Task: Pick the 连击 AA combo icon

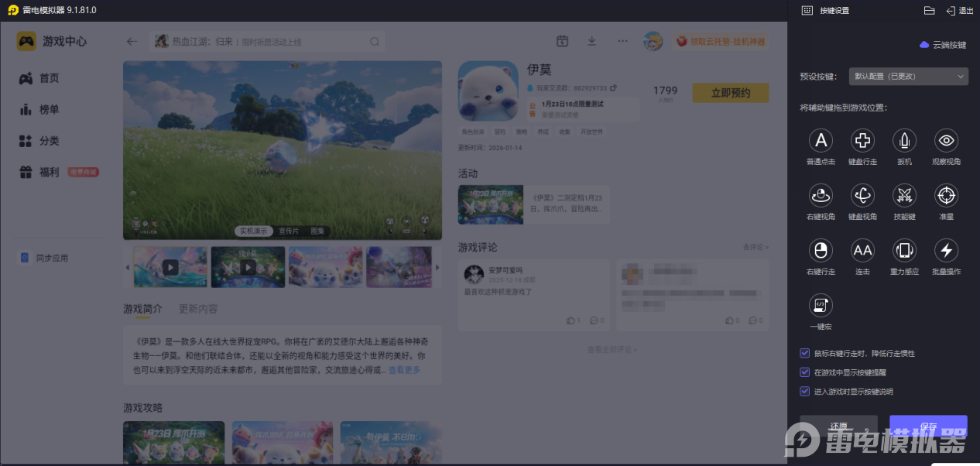Action: click(862, 250)
